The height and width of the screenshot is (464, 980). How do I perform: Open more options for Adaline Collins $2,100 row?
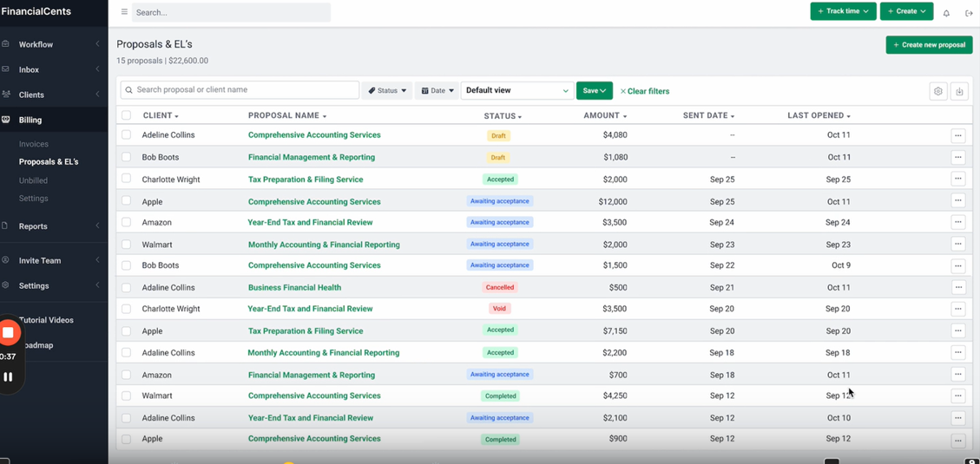pos(958,418)
